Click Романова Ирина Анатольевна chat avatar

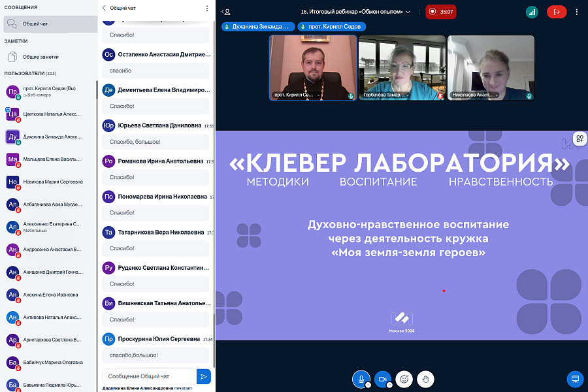(x=108, y=161)
